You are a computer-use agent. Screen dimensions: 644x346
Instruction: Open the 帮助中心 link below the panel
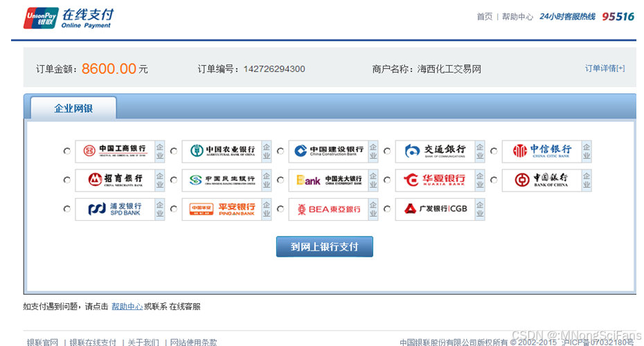pyautogui.click(x=127, y=307)
